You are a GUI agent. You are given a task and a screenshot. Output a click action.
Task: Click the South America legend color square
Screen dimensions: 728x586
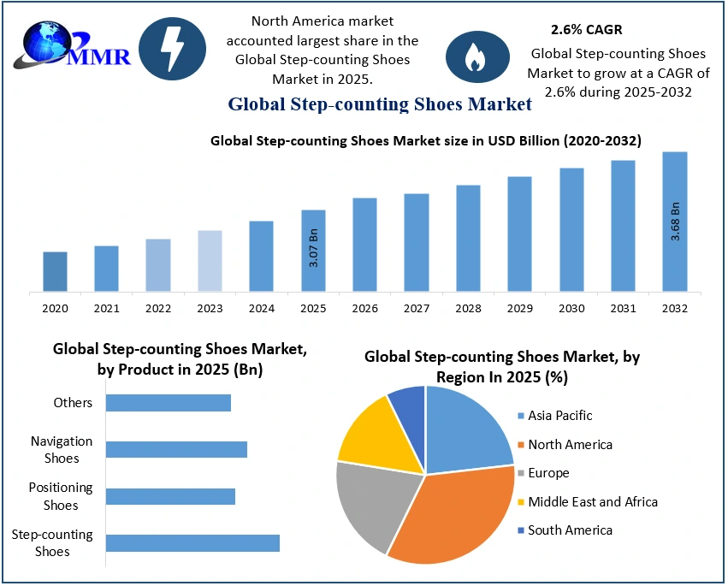click(x=520, y=530)
